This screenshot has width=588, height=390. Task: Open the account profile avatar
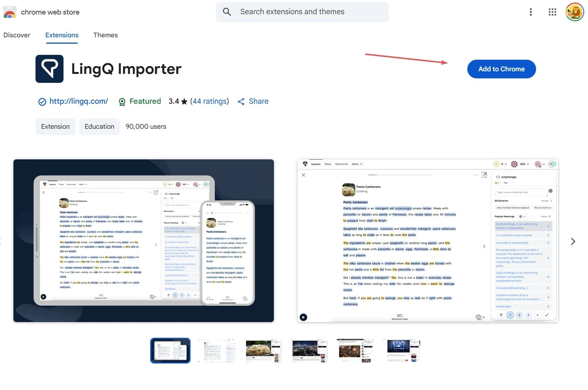coord(575,12)
